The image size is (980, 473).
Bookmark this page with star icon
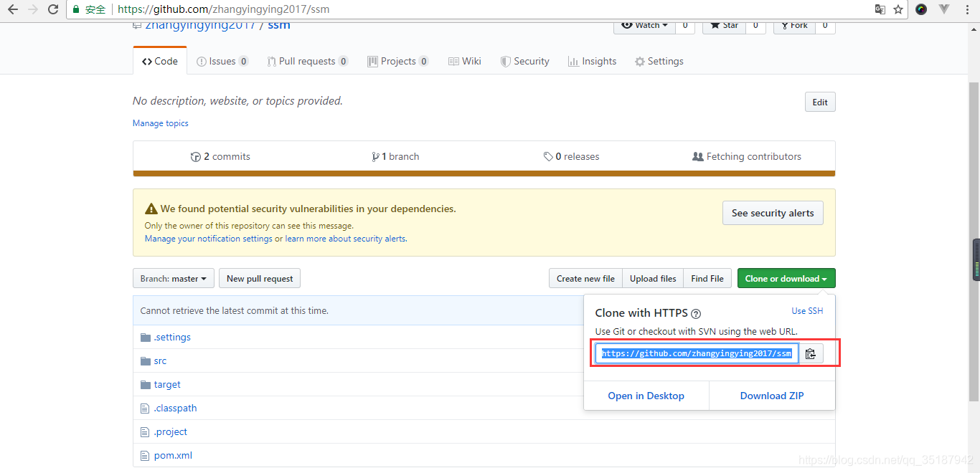click(x=898, y=9)
